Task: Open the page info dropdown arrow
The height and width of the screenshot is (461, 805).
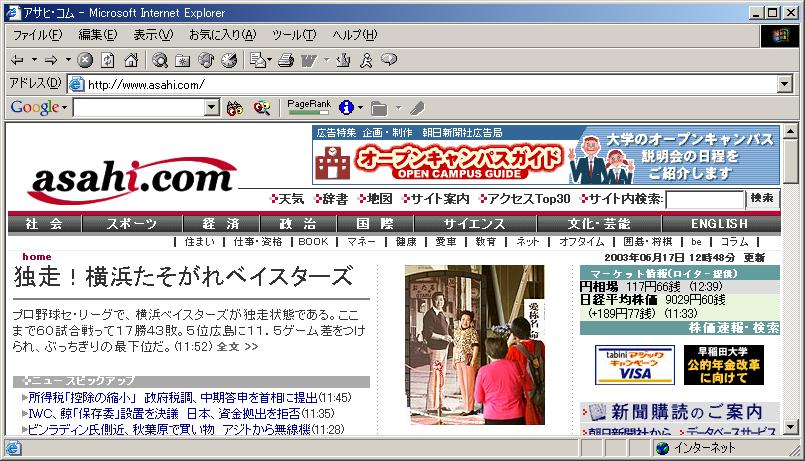Action: point(360,108)
